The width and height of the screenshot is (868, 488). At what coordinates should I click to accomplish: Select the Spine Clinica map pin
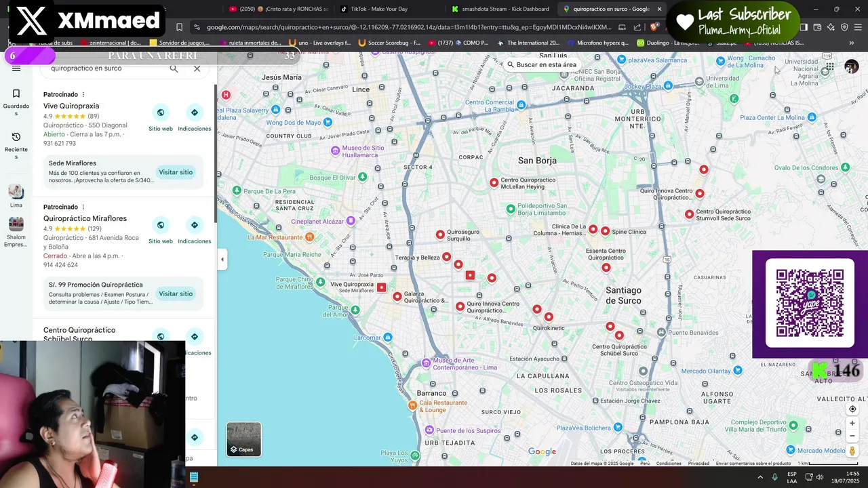tap(605, 231)
